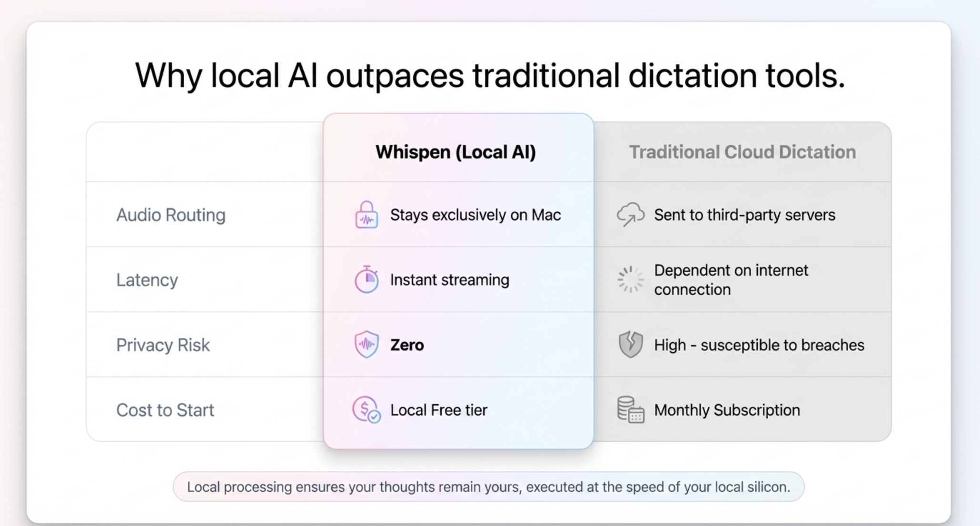This screenshot has height=526, width=980.
Task: Click the Monthly Subscription text
Action: pyautogui.click(x=727, y=410)
